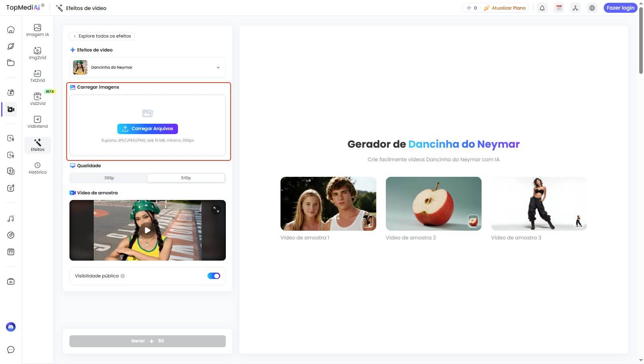Open the Img2Vid tool in the sidebar

coord(37,52)
